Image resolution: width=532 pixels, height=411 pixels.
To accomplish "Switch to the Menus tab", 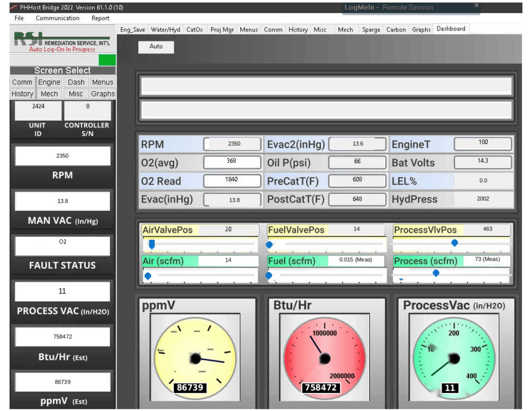I will [249, 30].
